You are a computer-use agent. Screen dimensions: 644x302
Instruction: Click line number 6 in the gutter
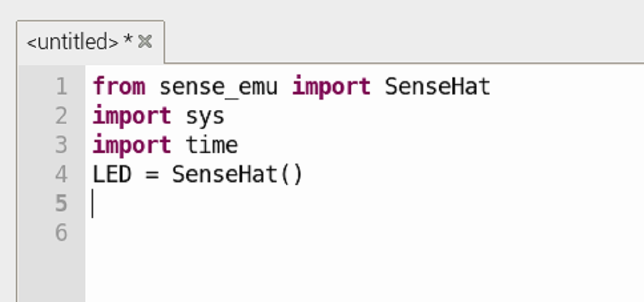[61, 233]
